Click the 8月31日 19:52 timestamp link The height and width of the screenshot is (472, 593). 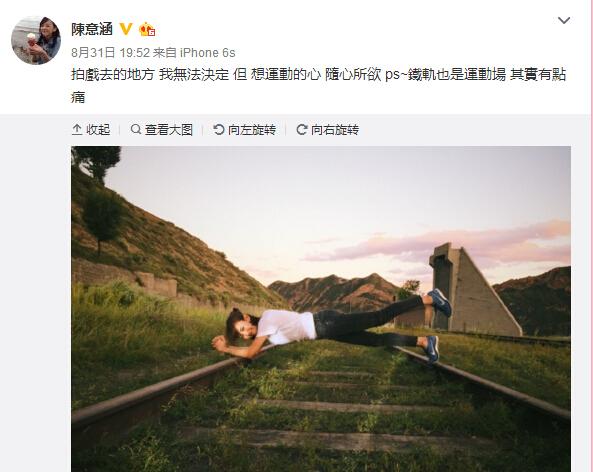pos(110,53)
